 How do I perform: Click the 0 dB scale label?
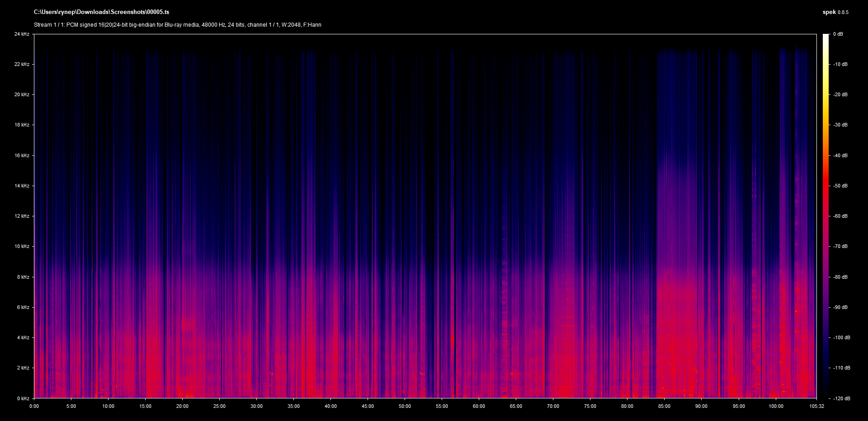(838, 34)
